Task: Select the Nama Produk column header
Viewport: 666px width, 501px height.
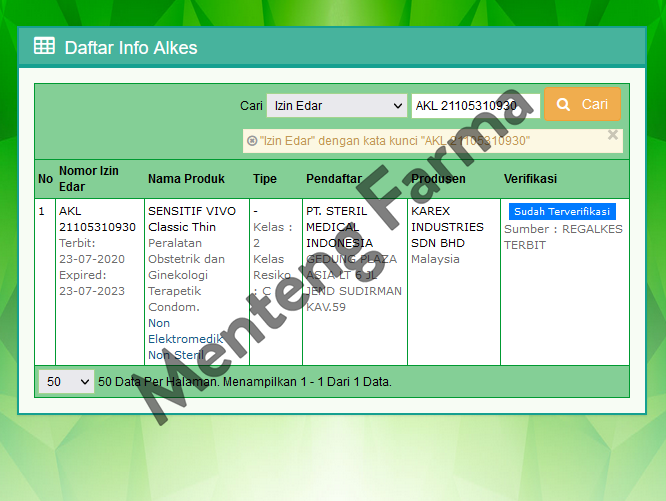Action: click(186, 179)
